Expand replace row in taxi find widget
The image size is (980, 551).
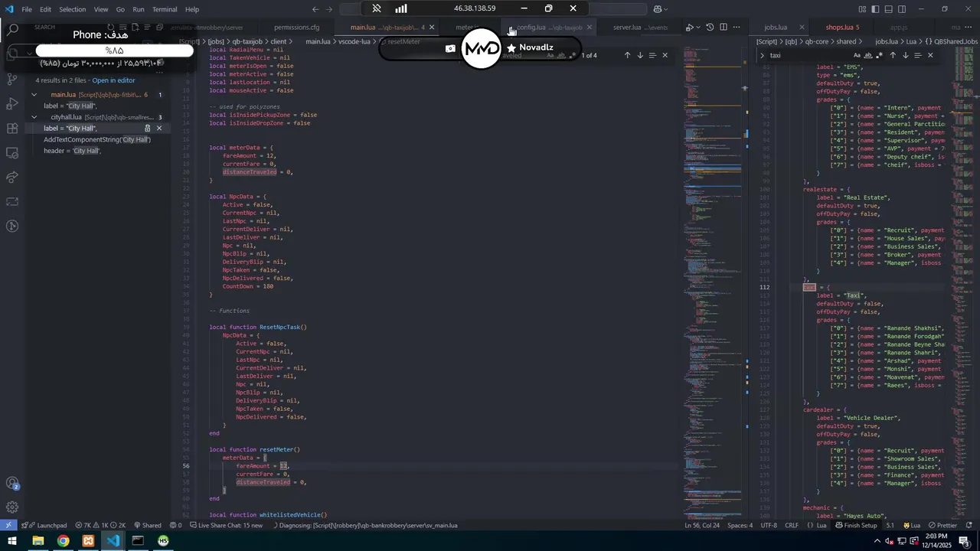point(762,55)
